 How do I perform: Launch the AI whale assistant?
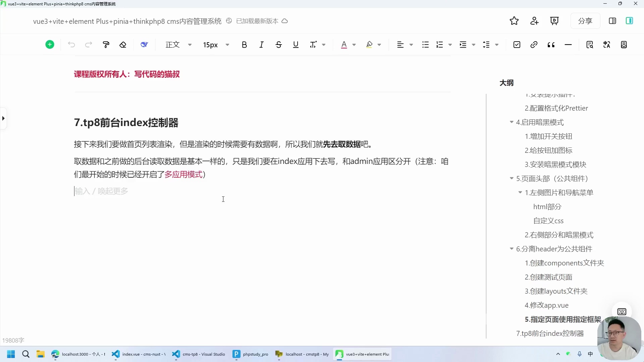(x=144, y=44)
